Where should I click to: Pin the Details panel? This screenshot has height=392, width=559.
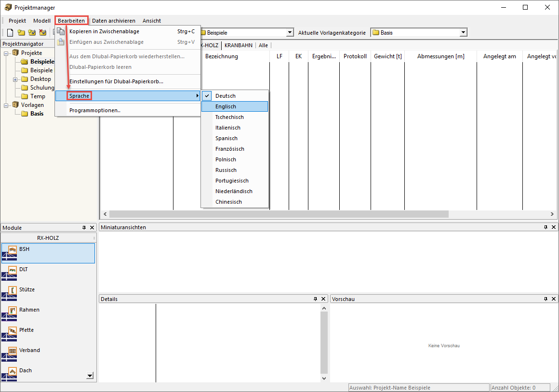315,299
